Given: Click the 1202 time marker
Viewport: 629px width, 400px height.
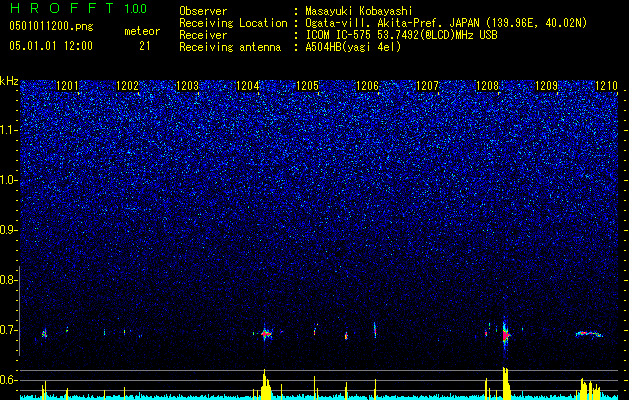Looking at the screenshot, I should 127,86.
